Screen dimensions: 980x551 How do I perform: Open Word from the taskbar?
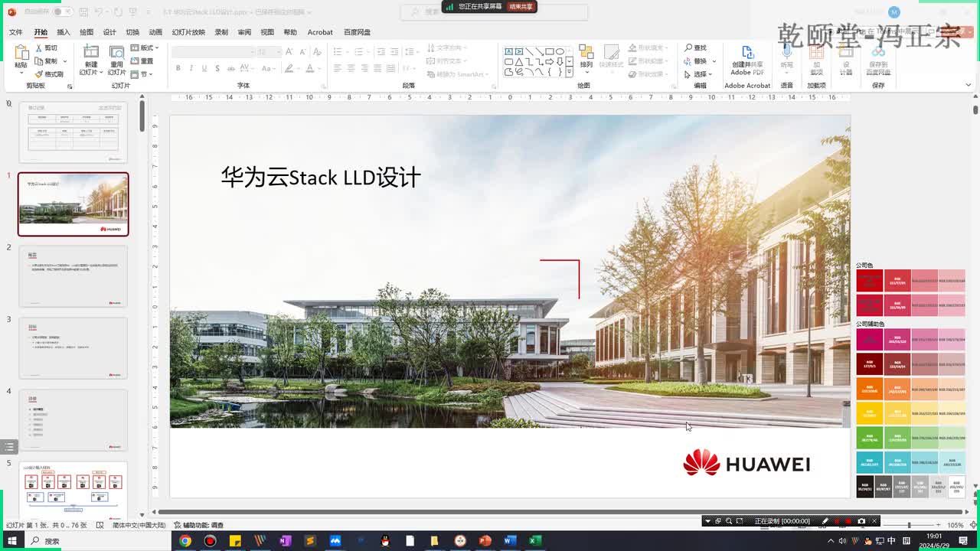(x=510, y=541)
